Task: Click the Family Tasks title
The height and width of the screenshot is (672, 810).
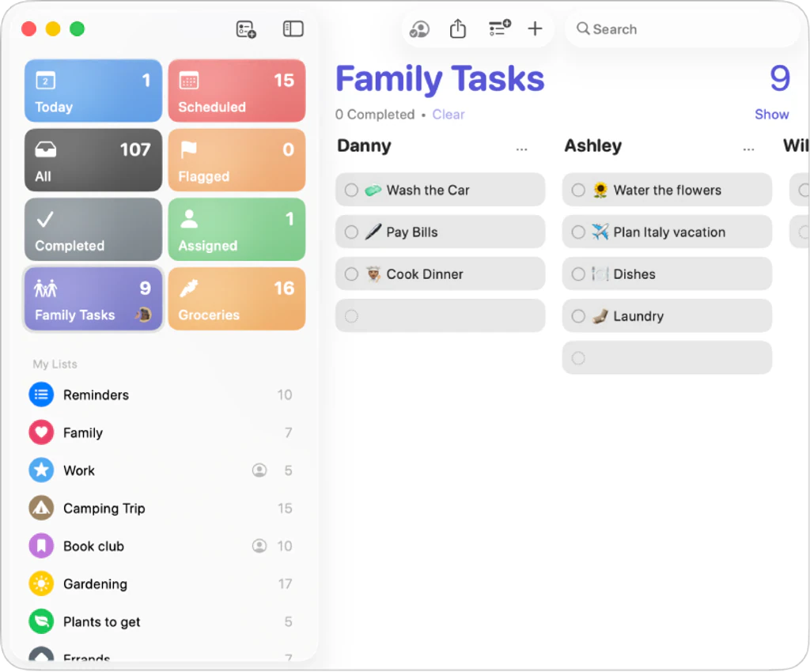Action: (x=440, y=79)
